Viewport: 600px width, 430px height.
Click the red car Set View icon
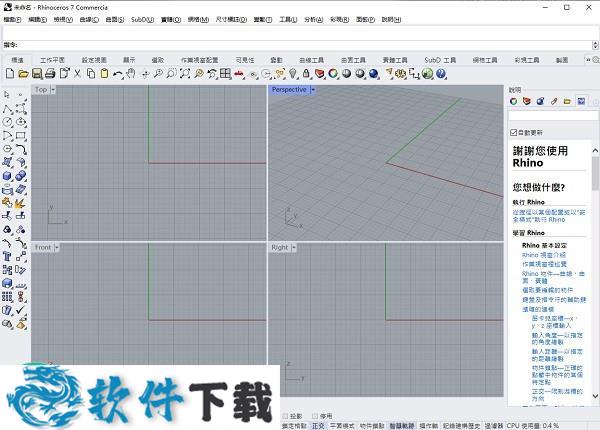tap(239, 74)
